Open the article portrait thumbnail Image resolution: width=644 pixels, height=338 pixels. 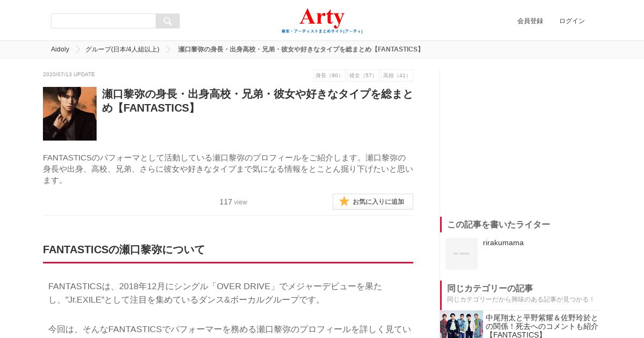(70, 114)
